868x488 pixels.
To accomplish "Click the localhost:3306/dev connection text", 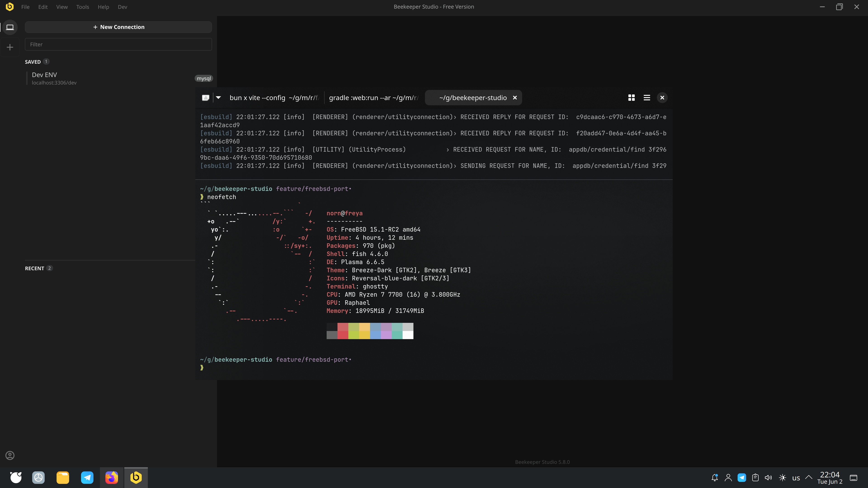I will (54, 83).
